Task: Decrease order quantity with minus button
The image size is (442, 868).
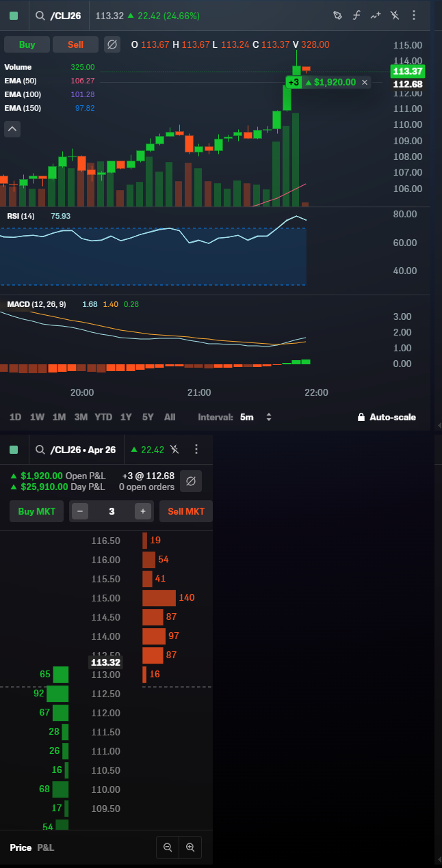Action: [x=80, y=511]
